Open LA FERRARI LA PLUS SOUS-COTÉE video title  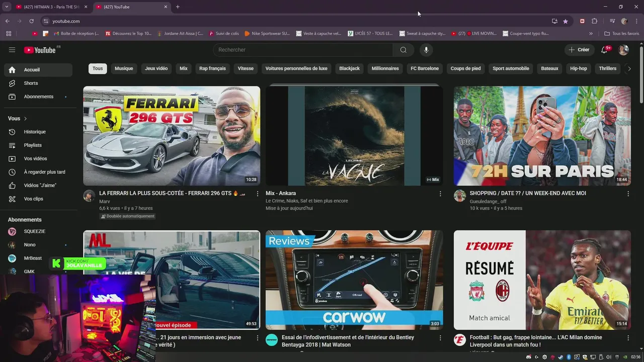(x=172, y=193)
